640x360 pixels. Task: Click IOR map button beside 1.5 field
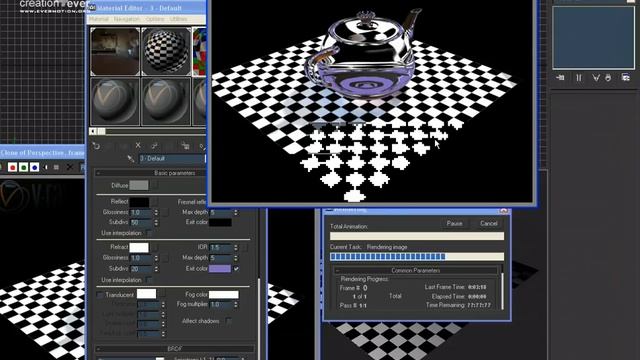coord(244,247)
